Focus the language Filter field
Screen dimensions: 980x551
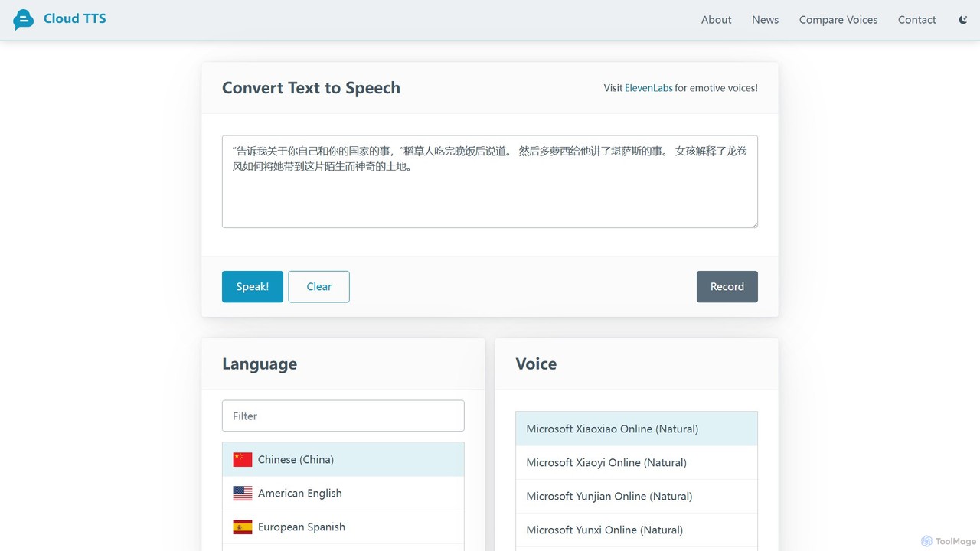(x=343, y=416)
